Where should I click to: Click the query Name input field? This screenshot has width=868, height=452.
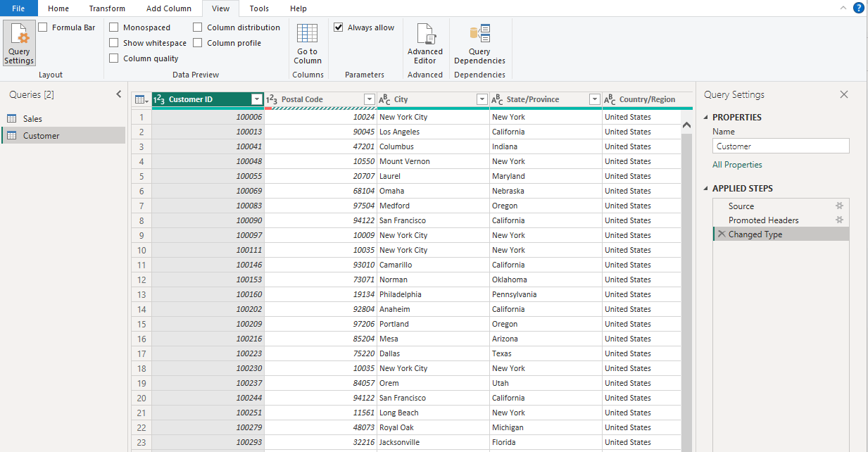pos(781,146)
